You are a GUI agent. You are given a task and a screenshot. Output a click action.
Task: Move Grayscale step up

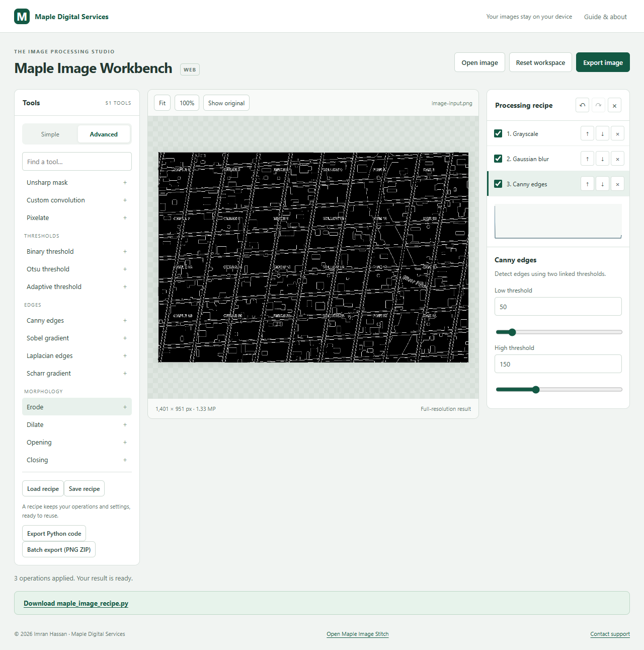(x=587, y=133)
